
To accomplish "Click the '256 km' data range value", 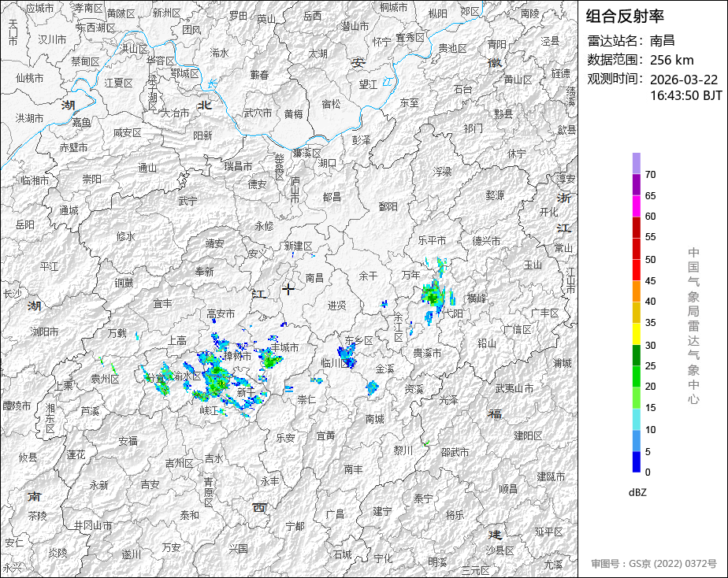I will [x=671, y=60].
